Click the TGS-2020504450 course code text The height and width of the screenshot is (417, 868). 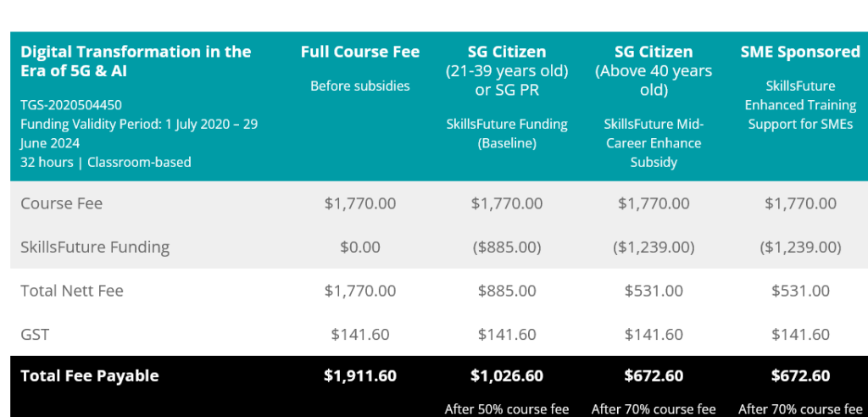71,104
